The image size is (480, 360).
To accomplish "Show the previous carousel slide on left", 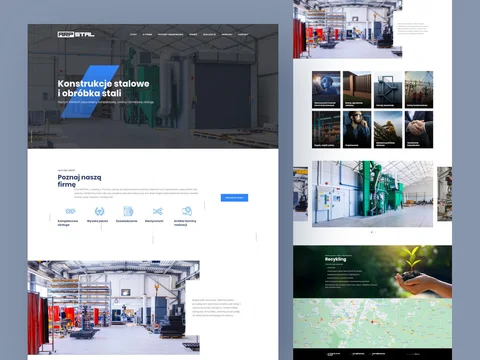I will click(300, 194).
